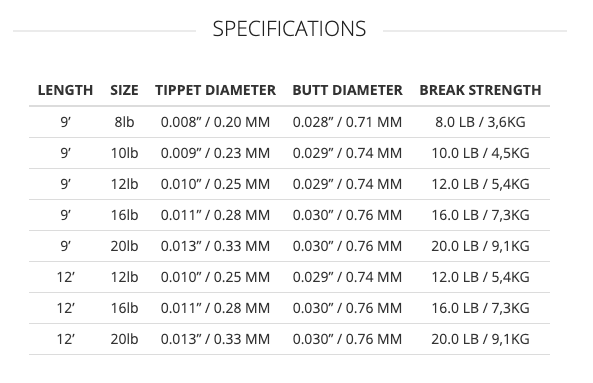Click the BUTT DIAMETER column header
The image size is (593, 383).
(x=348, y=90)
